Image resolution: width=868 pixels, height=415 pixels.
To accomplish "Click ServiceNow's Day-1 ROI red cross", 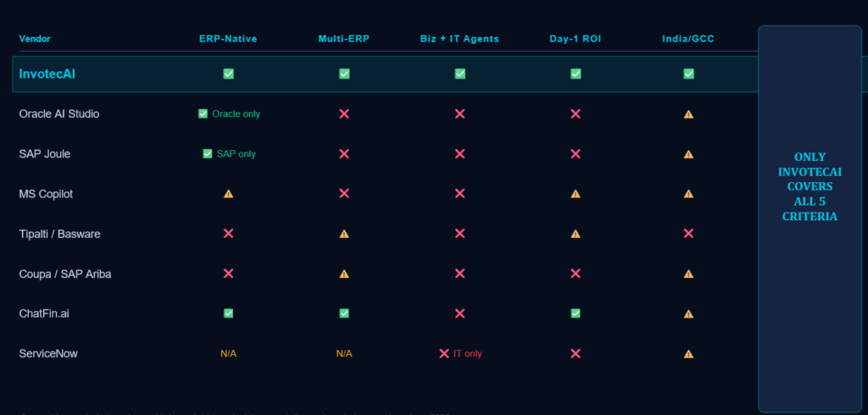I will pos(576,353).
